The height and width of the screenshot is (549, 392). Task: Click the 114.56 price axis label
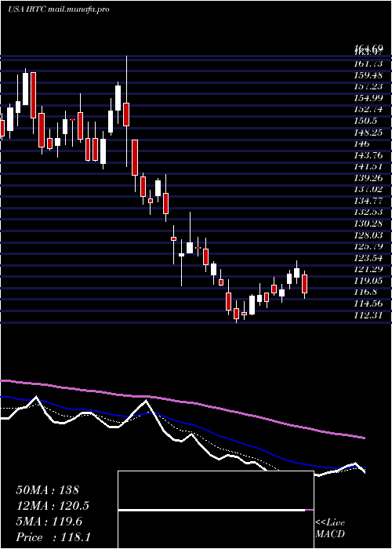coord(368,304)
